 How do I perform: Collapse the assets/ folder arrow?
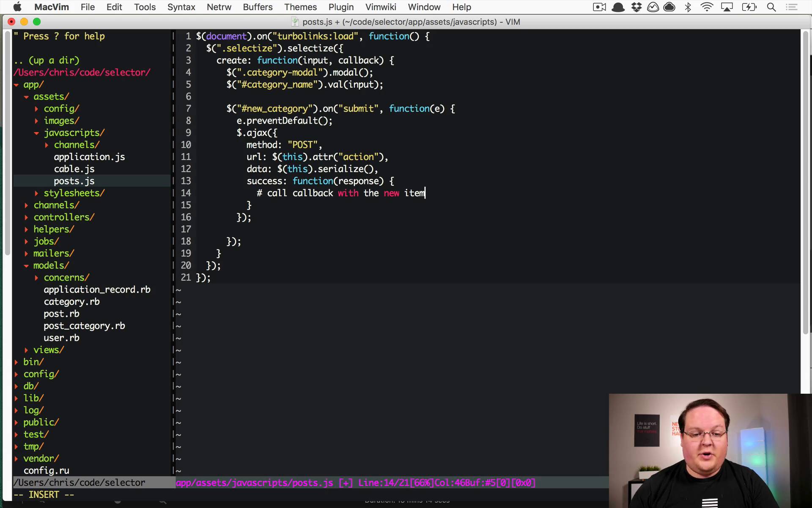tap(26, 97)
